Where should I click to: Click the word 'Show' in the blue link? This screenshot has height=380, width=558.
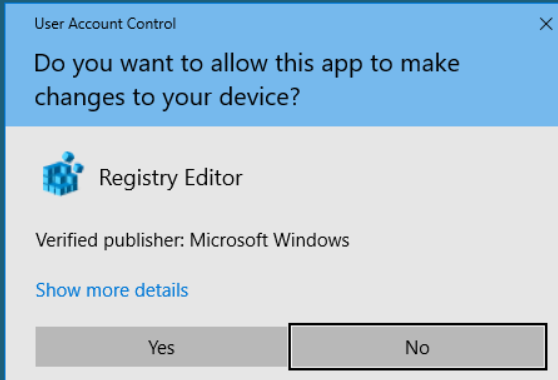pos(58,290)
